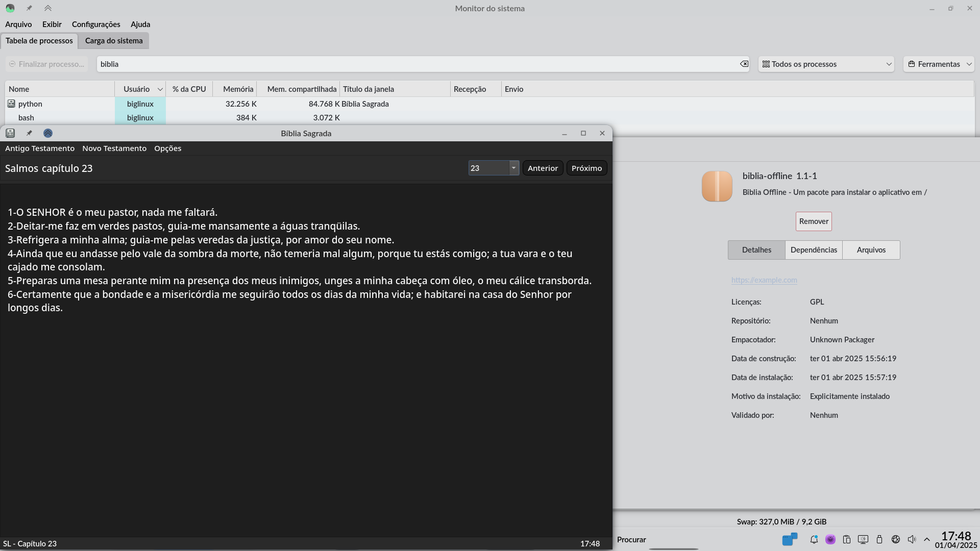Click the Remover package button

pyautogui.click(x=814, y=221)
